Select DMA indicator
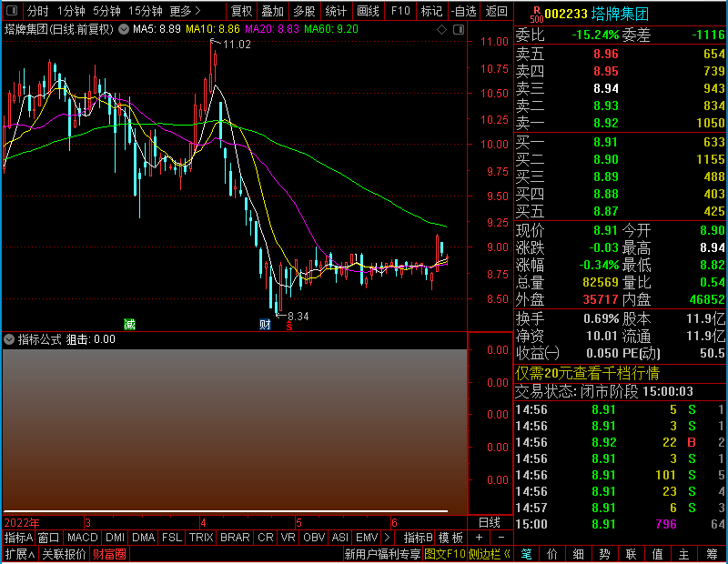Screen dimensions: 728x564 click(x=144, y=538)
